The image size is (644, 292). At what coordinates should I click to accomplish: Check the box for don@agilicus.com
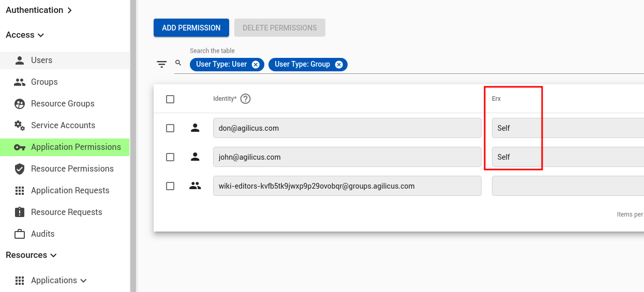tap(170, 128)
